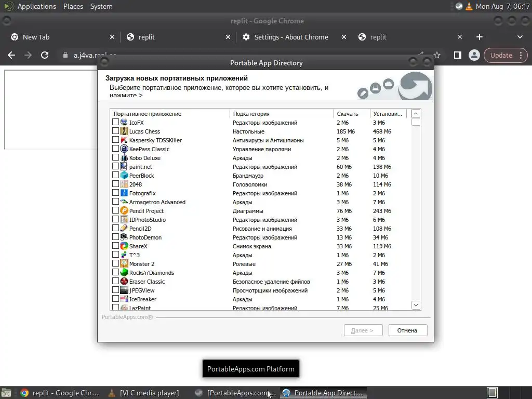
Task: Sort by Портативное приложение column header
Action: coord(170,114)
